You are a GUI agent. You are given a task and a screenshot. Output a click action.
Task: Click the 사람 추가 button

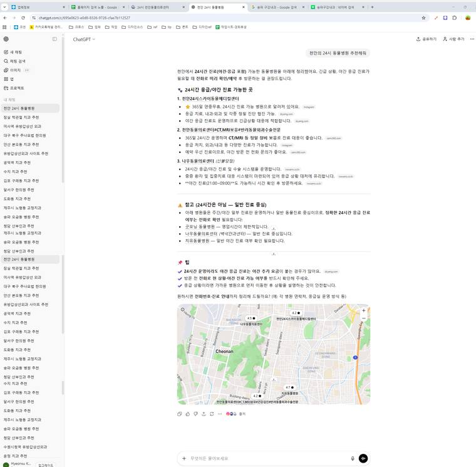click(x=453, y=39)
